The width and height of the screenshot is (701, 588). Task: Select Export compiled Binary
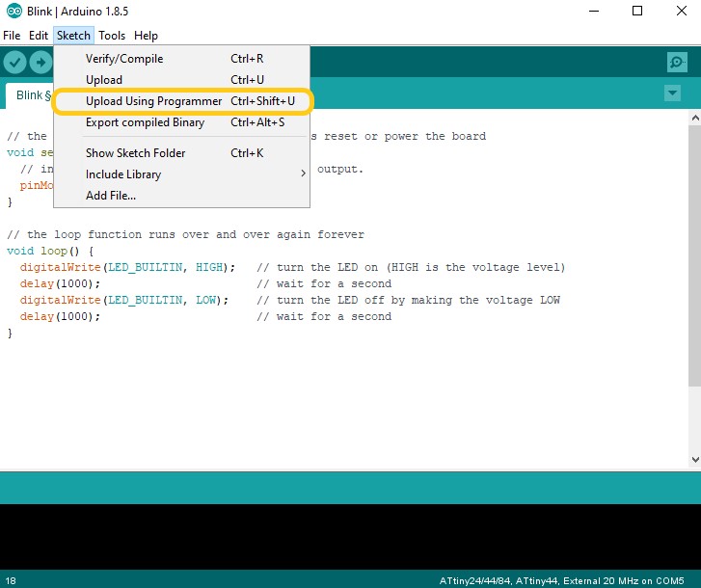(x=181, y=122)
